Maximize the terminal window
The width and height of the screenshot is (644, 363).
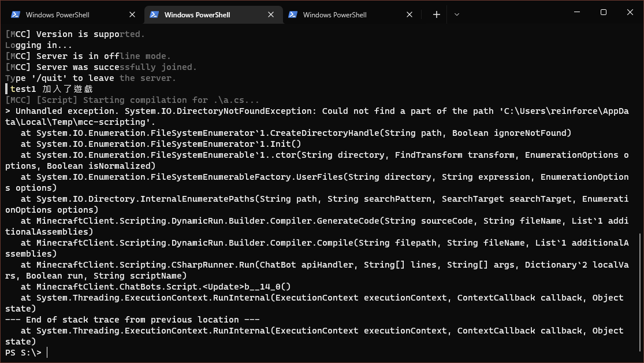click(603, 12)
